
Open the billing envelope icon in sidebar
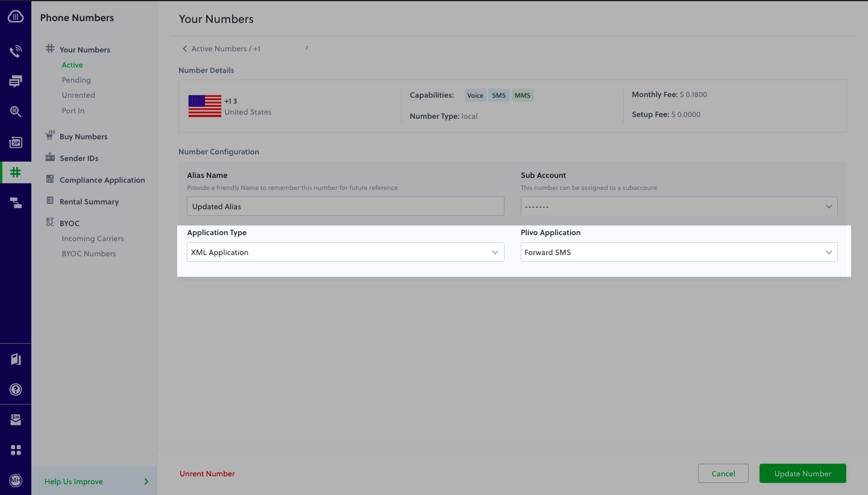[16, 420]
